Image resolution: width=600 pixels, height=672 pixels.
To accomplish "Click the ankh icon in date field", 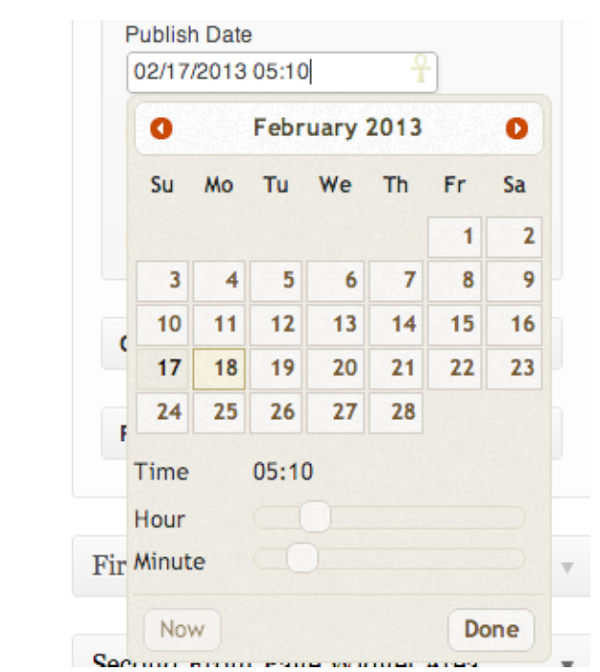I will click(420, 69).
